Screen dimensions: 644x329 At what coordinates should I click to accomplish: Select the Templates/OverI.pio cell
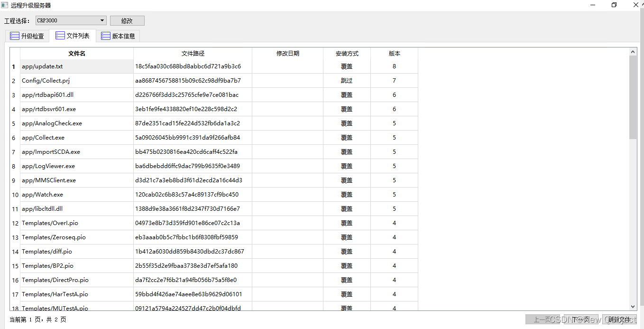pyautogui.click(x=77, y=223)
